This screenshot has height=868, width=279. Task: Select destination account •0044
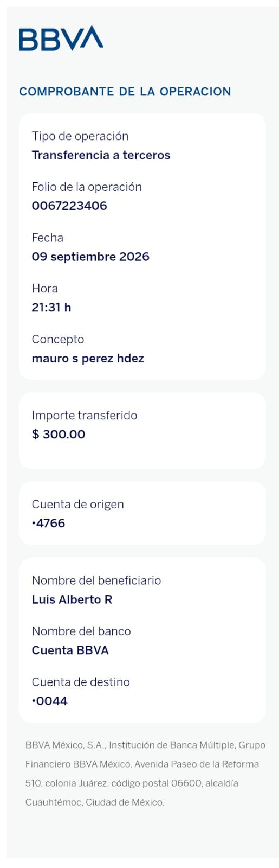tap(50, 701)
